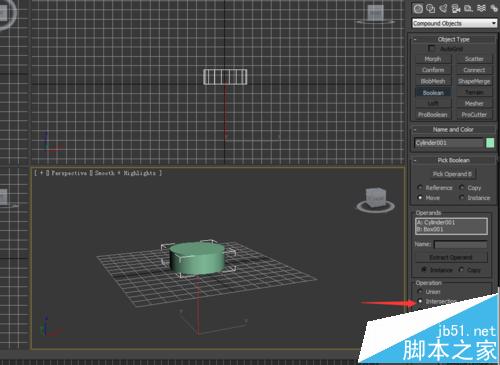Select the Systems category icon
This screenshot has height=365, width=500.
coord(494,9)
